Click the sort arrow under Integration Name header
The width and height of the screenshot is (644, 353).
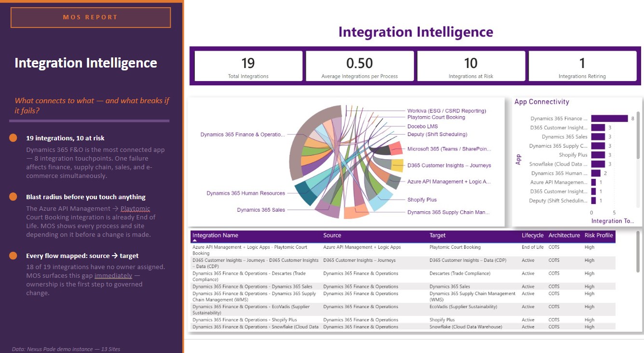[195, 240]
